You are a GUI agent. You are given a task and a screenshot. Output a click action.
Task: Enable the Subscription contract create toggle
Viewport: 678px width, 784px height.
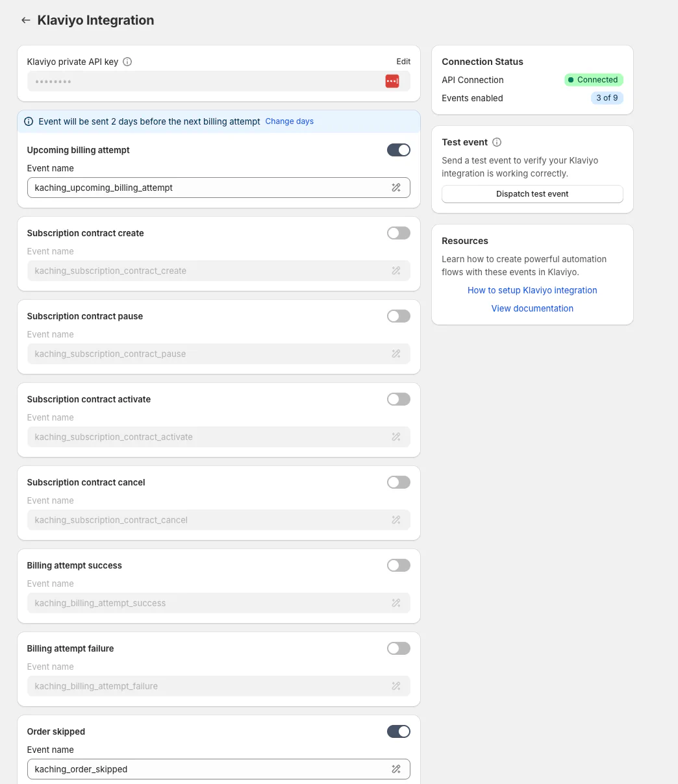[x=399, y=233]
